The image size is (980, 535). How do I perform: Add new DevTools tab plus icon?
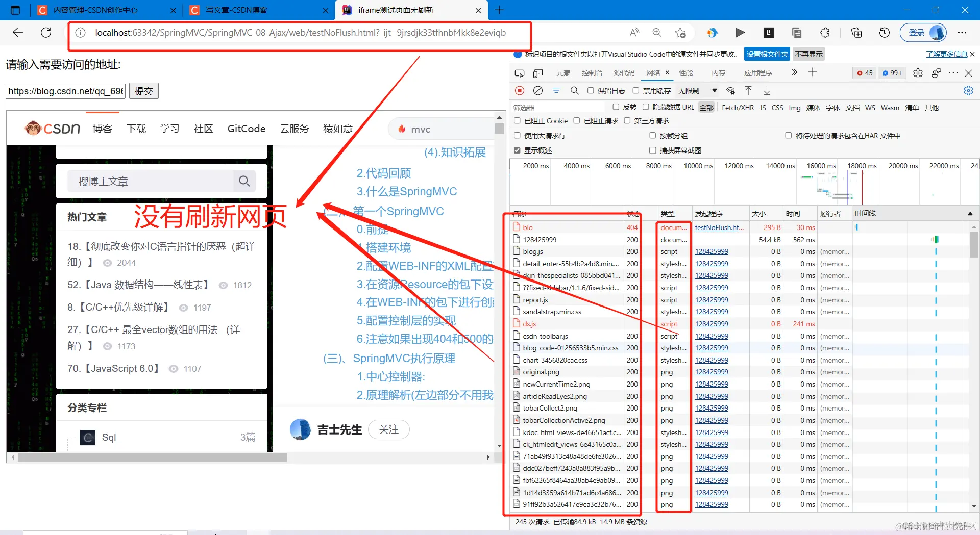point(813,72)
